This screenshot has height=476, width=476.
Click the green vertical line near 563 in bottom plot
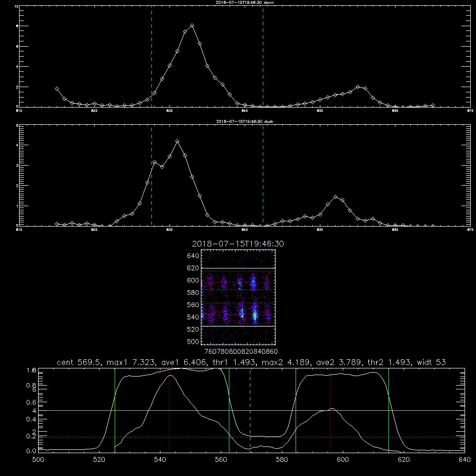pyautogui.click(x=229, y=410)
